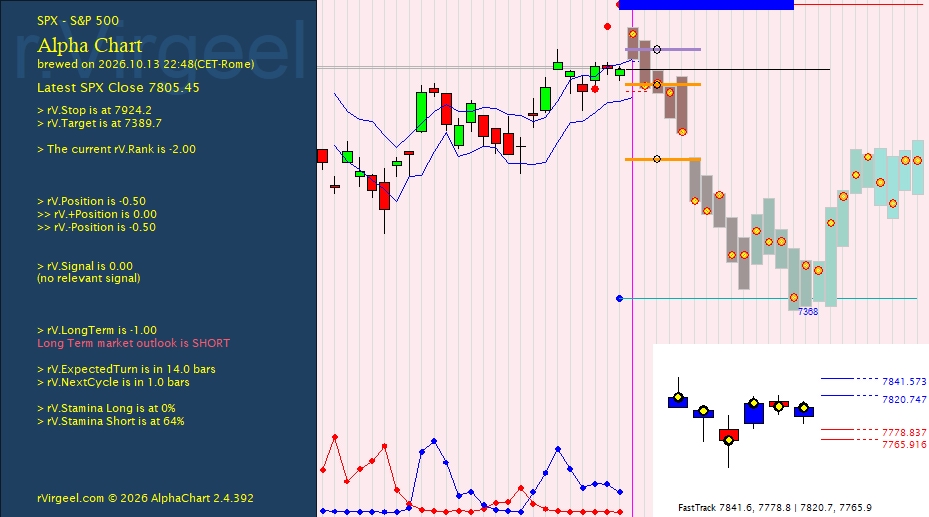Select 'rV.-Position is -0.50' line
This screenshot has height=517, width=929.
coord(96,227)
